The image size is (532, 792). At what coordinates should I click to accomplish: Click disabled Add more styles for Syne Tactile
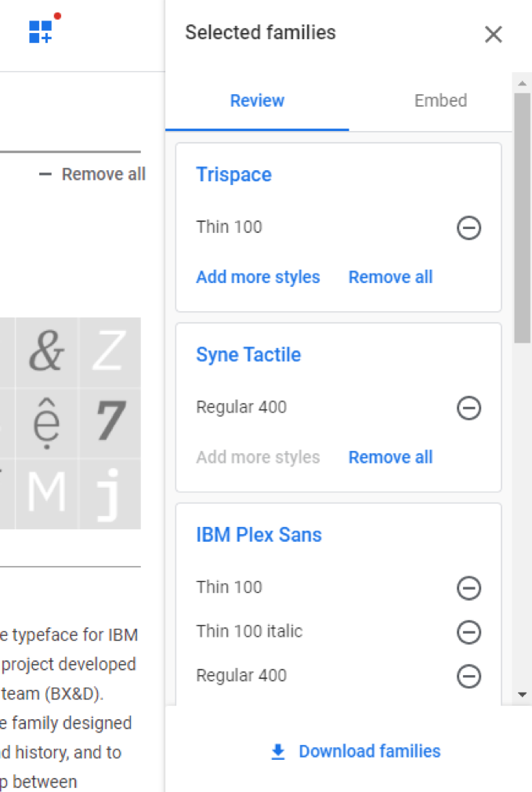pos(258,457)
